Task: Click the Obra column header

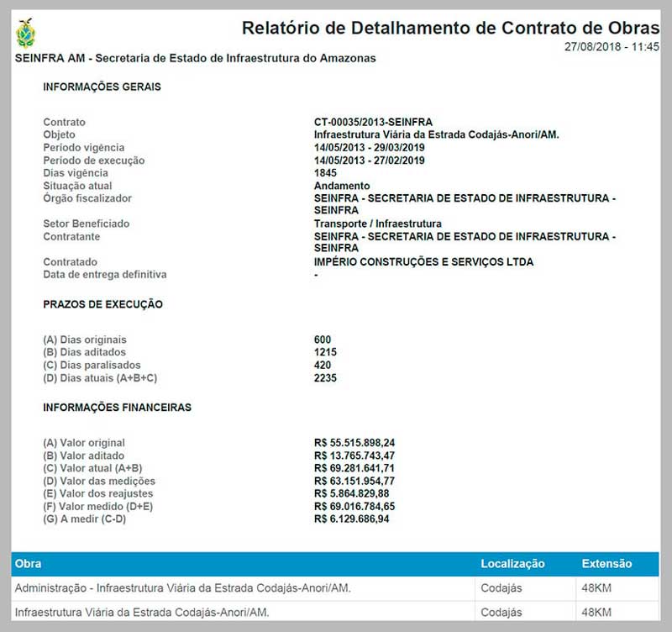Action: (x=29, y=564)
